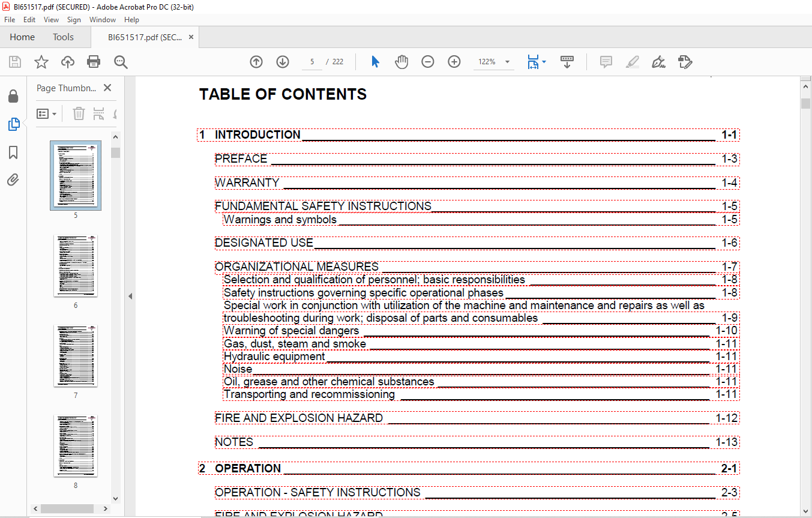Add a sticky note comment
Image resolution: width=812 pixels, height=518 pixels.
[606, 62]
